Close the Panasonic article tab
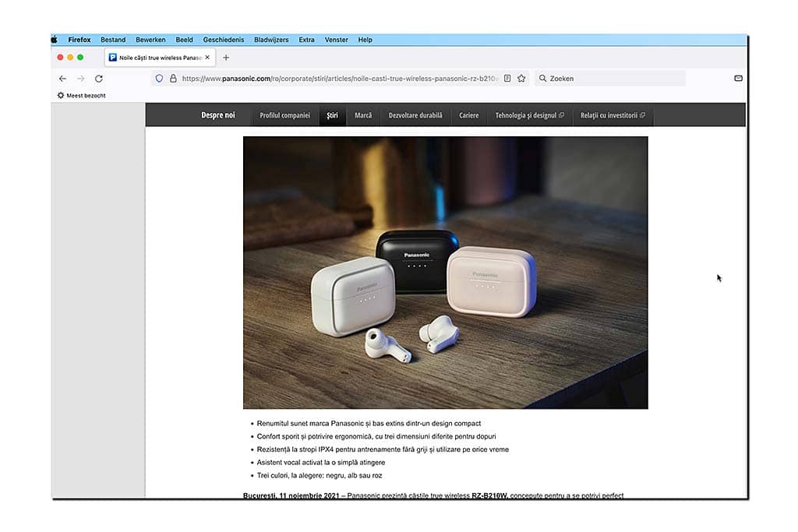Image resolution: width=798 pixels, height=532 pixels. [207, 58]
